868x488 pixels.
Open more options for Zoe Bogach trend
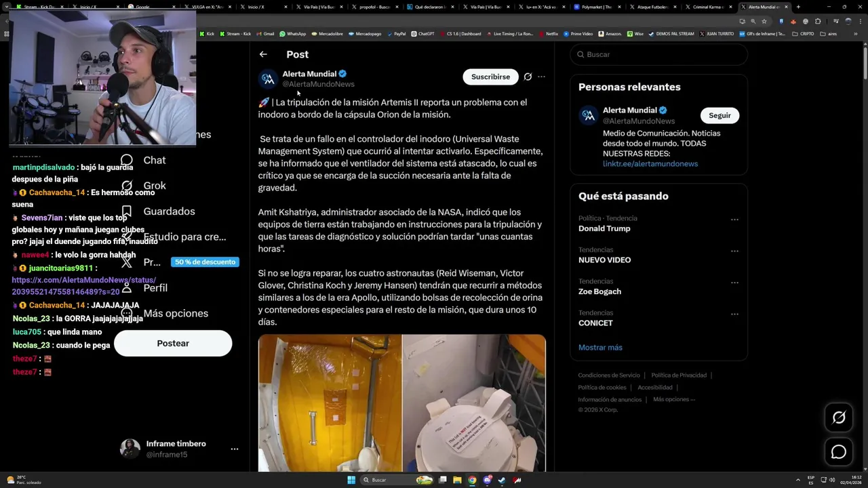[x=734, y=283]
